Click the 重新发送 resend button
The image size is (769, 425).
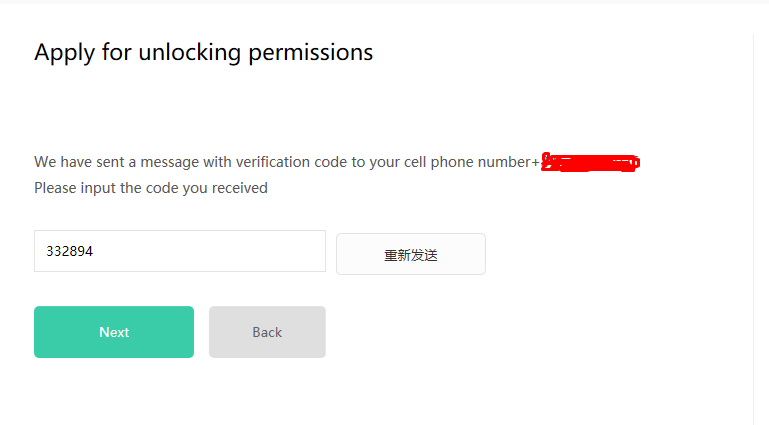[x=411, y=254]
